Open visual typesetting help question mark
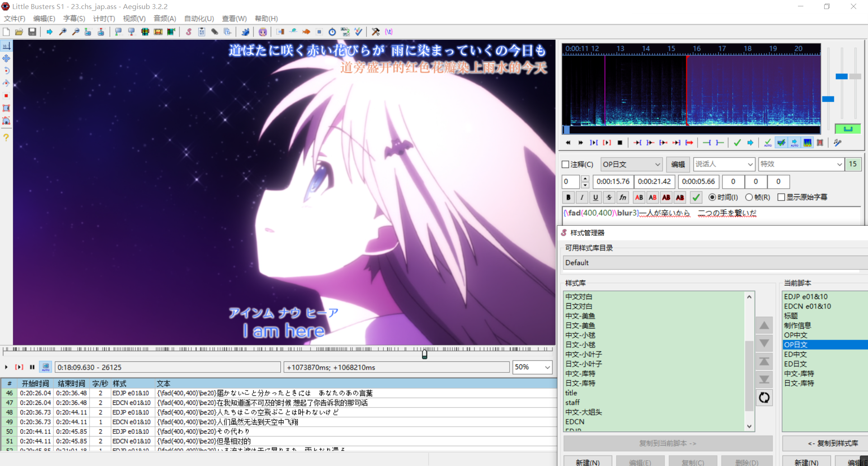The width and height of the screenshot is (868, 466). click(x=6, y=137)
